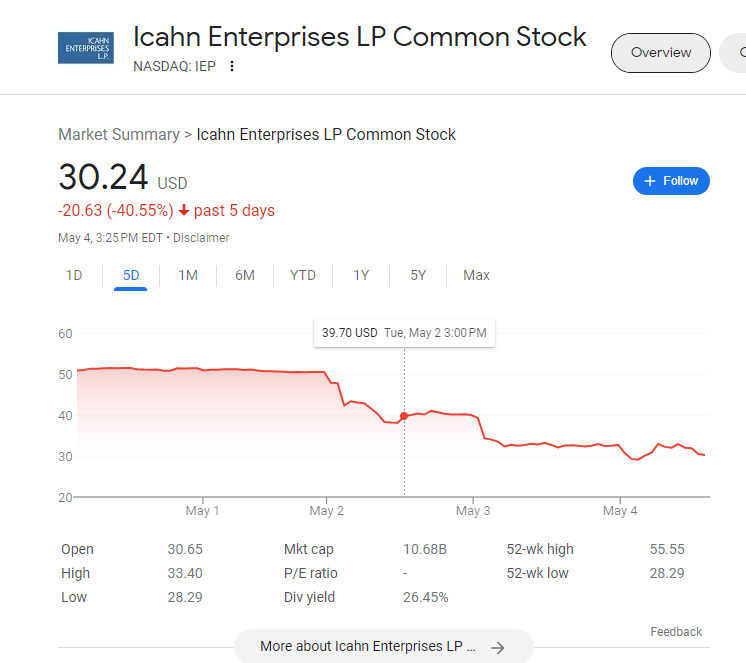
Task: Switch chart to 1M range
Action: click(x=188, y=275)
